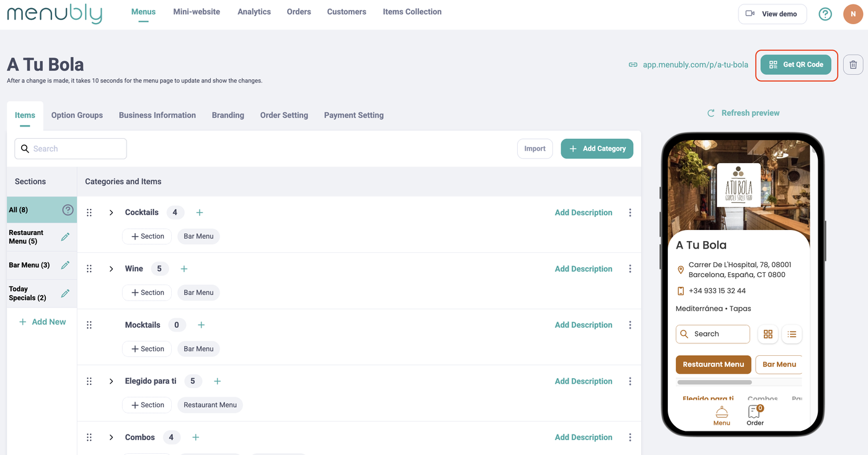Viewport: 868px width, 455px height.
Task: Click the phone preview horizontal scrollbar
Action: (x=714, y=382)
